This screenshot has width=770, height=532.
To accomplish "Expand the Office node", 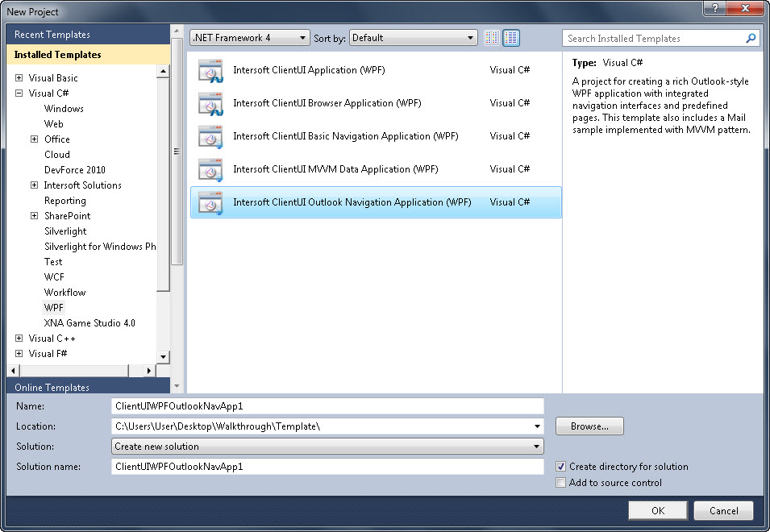I will (x=35, y=139).
